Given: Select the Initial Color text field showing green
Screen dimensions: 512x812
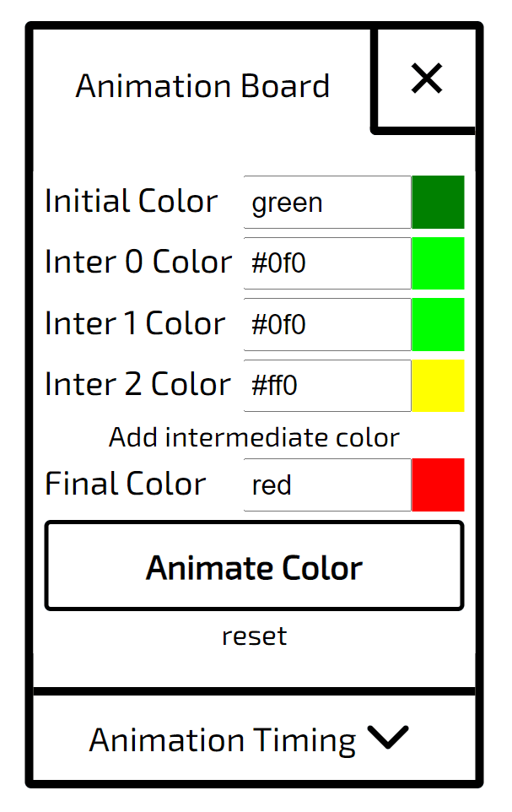Looking at the screenshot, I should [x=327, y=202].
